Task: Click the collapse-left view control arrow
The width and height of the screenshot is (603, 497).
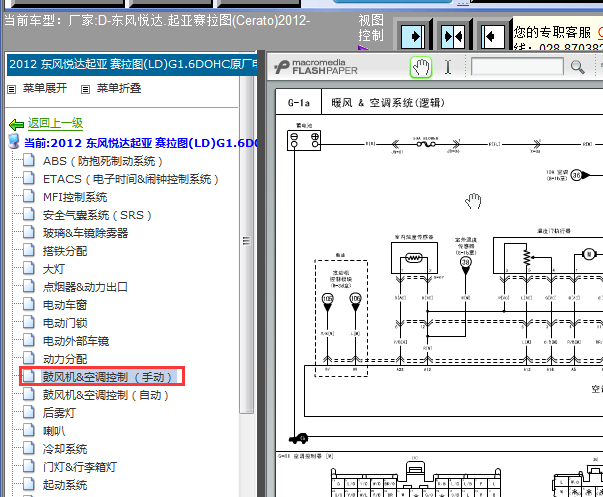Action: coord(493,37)
